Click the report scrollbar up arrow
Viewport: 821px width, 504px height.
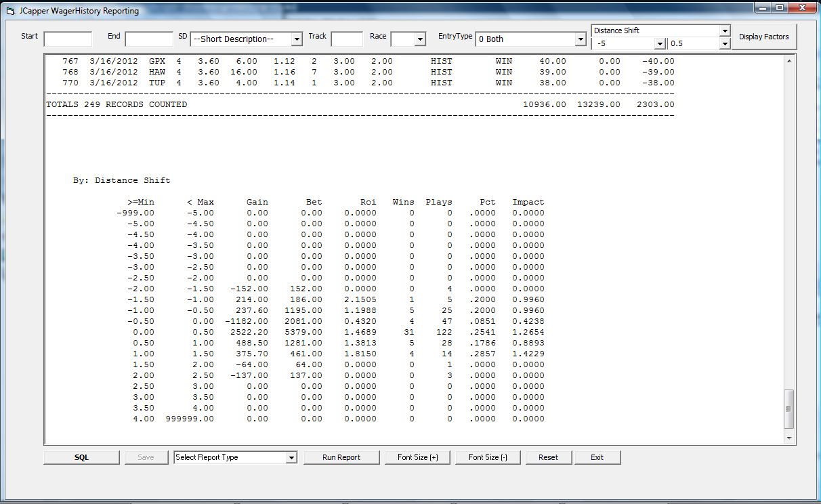coord(788,62)
